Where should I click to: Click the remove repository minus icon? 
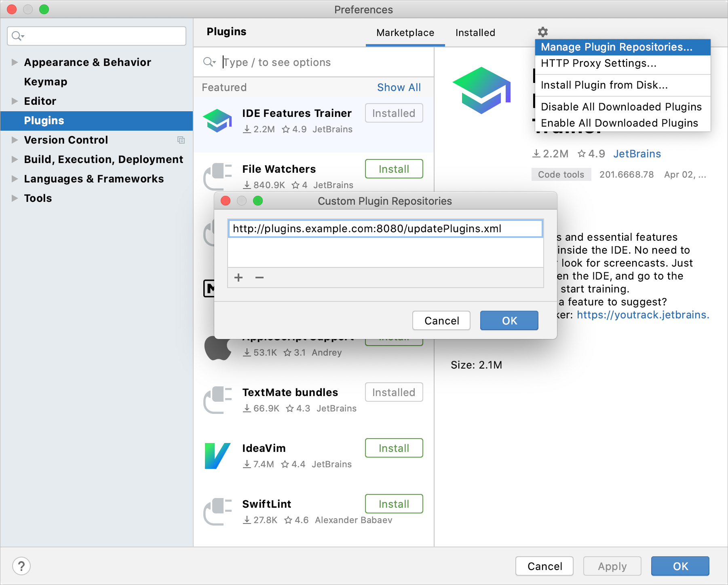click(x=260, y=278)
